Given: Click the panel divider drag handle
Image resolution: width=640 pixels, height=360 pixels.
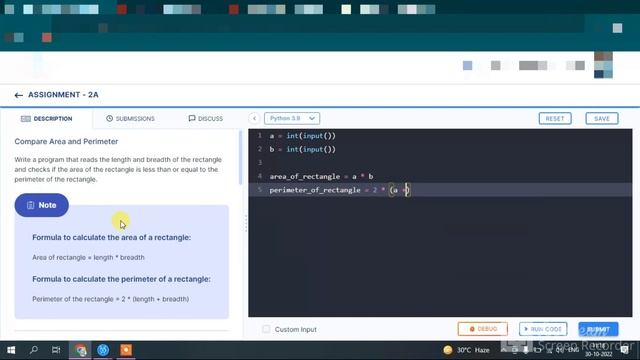Looking at the screenshot, I should (x=246, y=223).
